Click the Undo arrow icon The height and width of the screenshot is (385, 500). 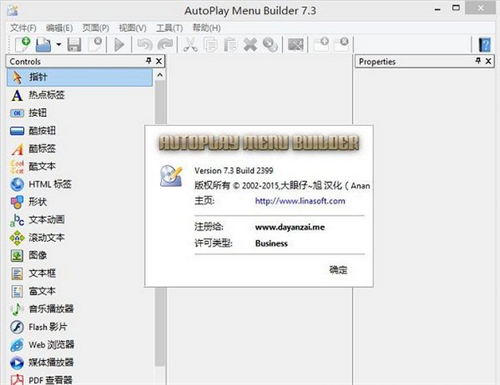coord(145,45)
